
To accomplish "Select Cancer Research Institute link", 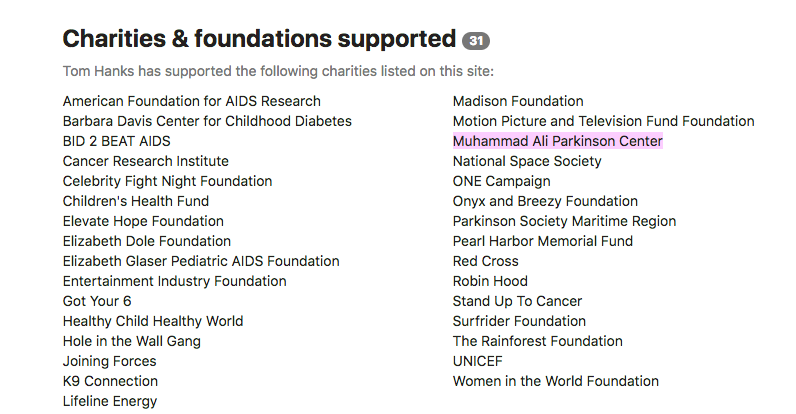I will (145, 161).
